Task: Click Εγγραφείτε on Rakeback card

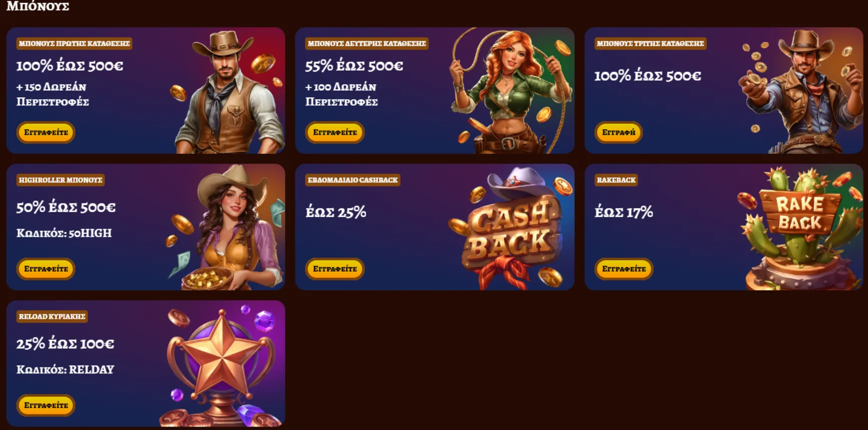Action: tap(624, 269)
